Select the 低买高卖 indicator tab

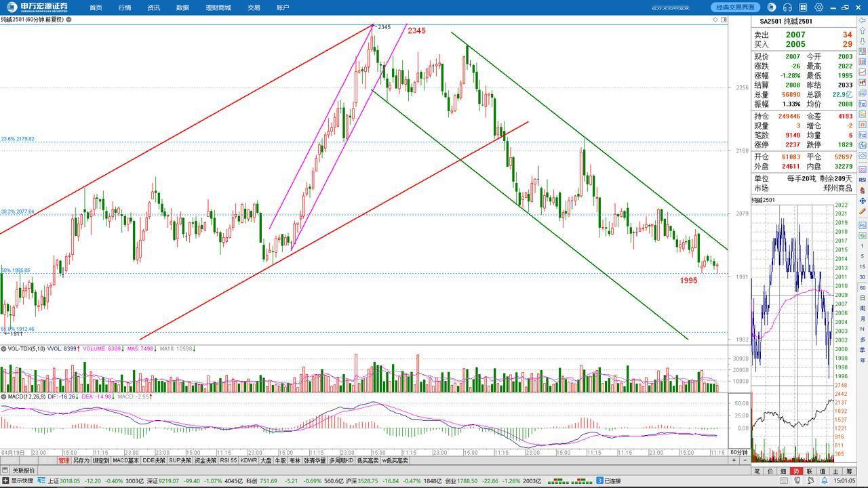pos(368,460)
